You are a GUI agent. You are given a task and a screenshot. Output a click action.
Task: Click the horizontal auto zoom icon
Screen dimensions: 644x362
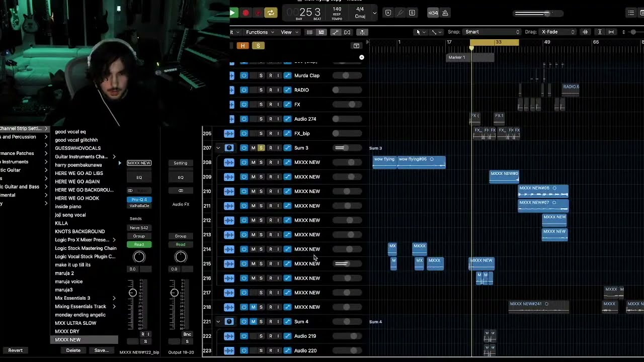pos(611,32)
